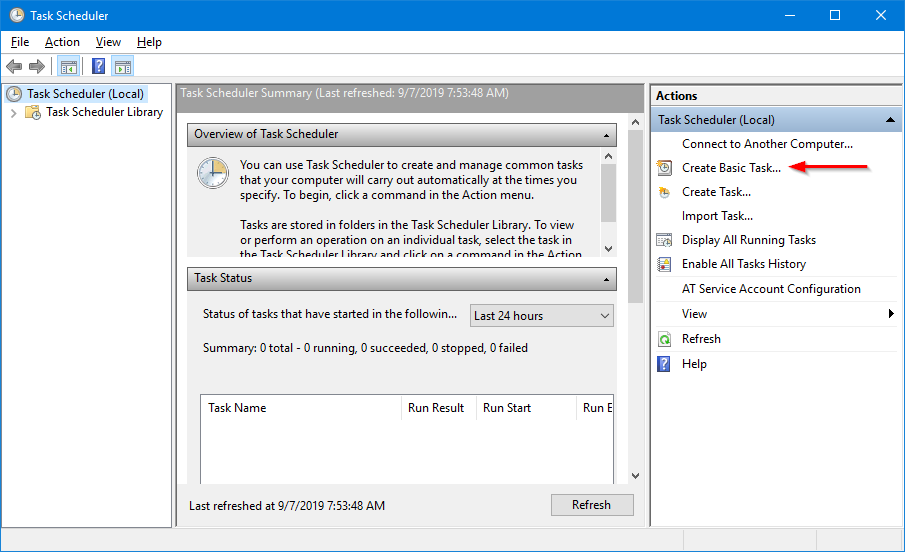Open the Last 24 hours dropdown
The image size is (905, 552).
pyautogui.click(x=541, y=316)
